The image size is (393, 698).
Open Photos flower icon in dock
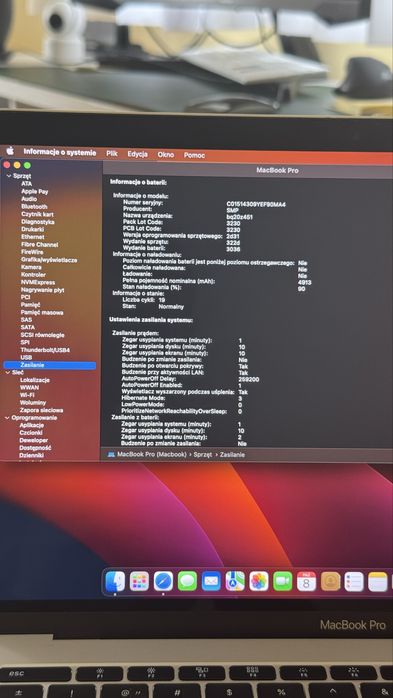259,581
